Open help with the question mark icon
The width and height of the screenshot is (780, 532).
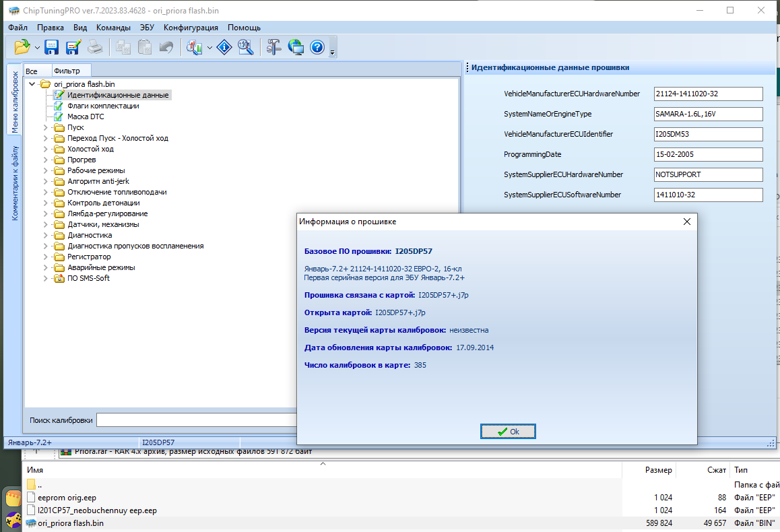point(317,47)
